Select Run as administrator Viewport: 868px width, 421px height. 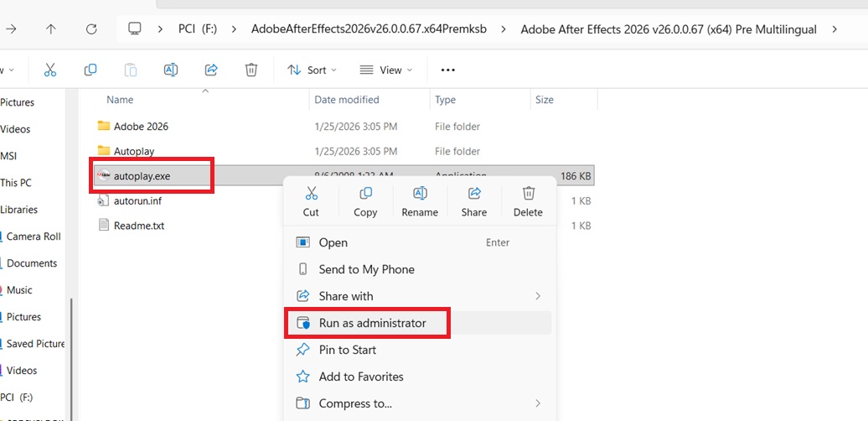click(x=419, y=323)
